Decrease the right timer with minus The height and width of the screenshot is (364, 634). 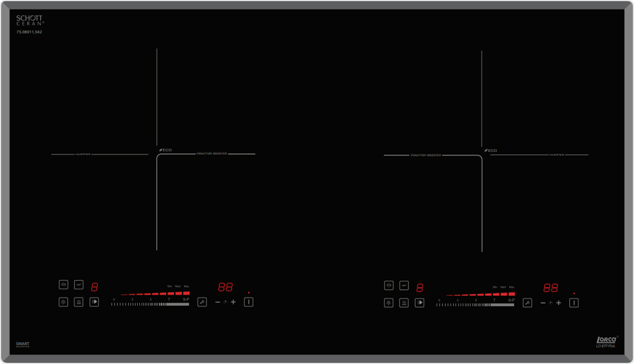click(x=543, y=302)
